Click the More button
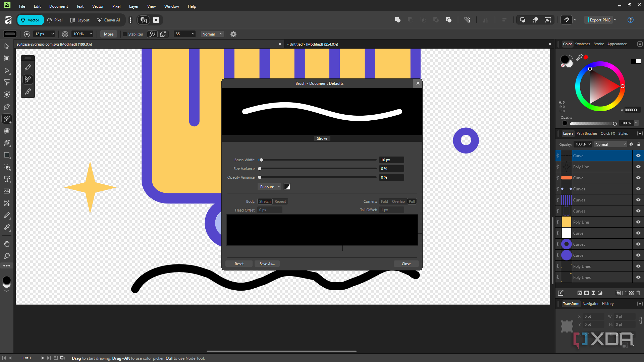The height and width of the screenshot is (362, 644). (x=109, y=34)
